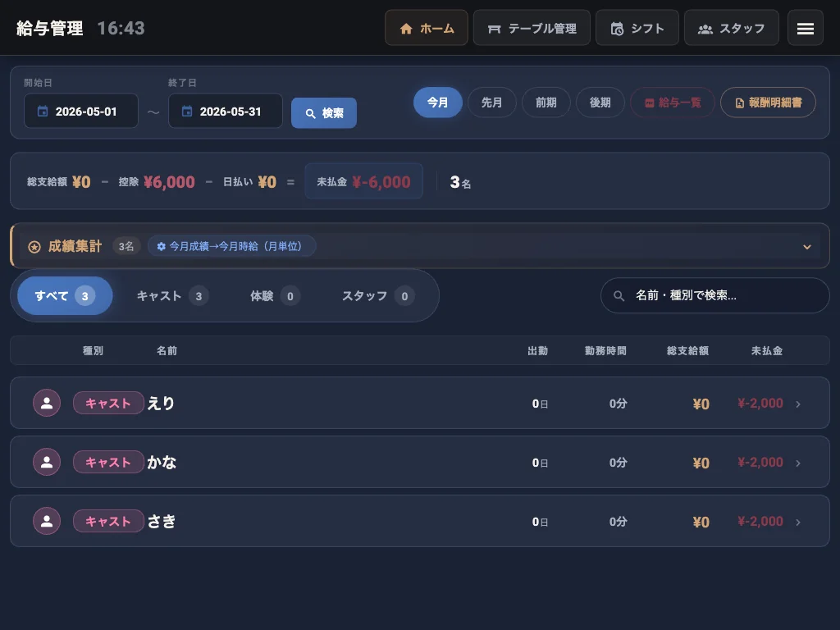This screenshot has width=840, height=630.
Task: Open さき's row detail chevron
Action: (798, 522)
